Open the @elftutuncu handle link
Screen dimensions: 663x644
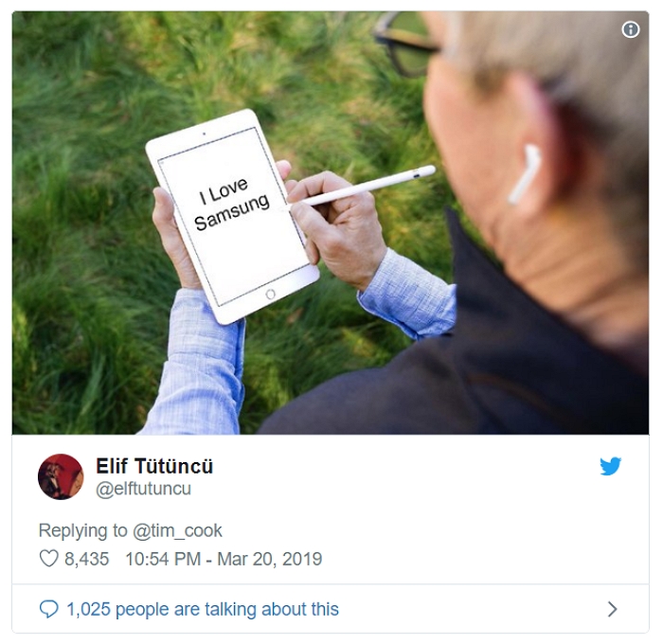(143, 489)
